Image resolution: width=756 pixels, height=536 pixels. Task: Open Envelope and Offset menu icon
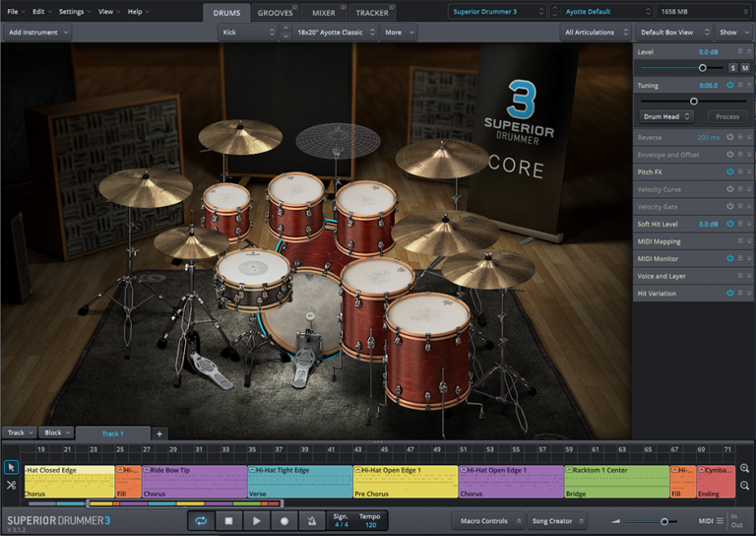(740, 155)
